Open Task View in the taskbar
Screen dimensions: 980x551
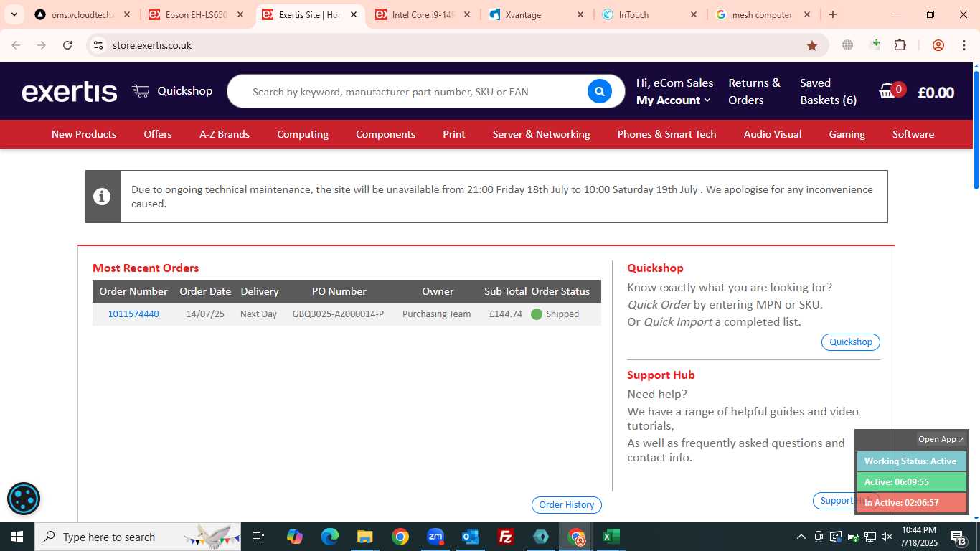(258, 537)
